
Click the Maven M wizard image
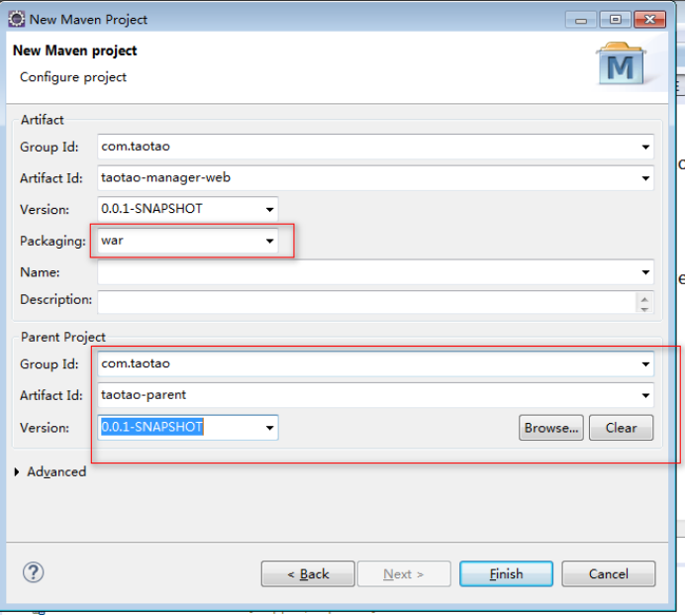click(x=621, y=63)
